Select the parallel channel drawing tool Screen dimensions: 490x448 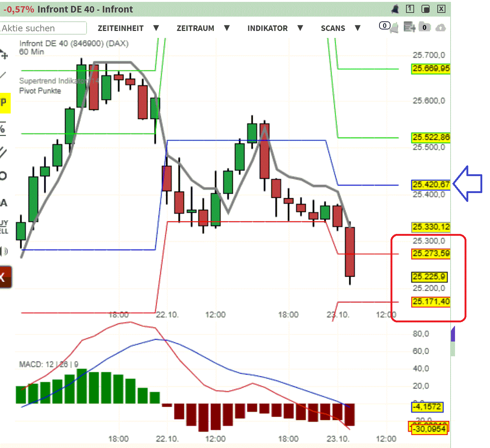(3, 152)
